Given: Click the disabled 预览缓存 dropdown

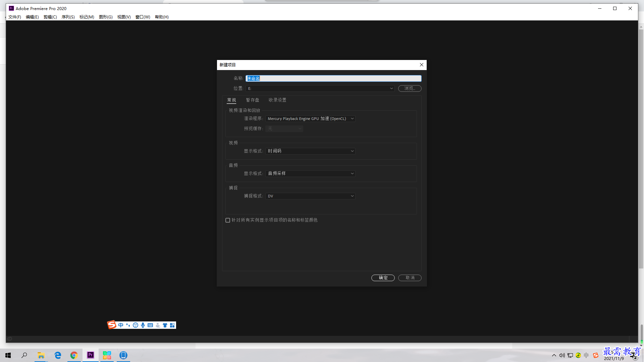Looking at the screenshot, I should (x=284, y=129).
